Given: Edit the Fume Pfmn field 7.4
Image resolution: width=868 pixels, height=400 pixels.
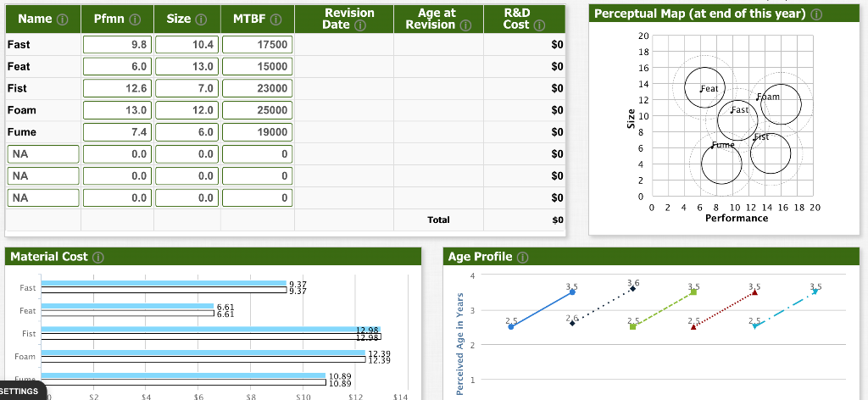Looking at the screenshot, I should pos(117,132).
